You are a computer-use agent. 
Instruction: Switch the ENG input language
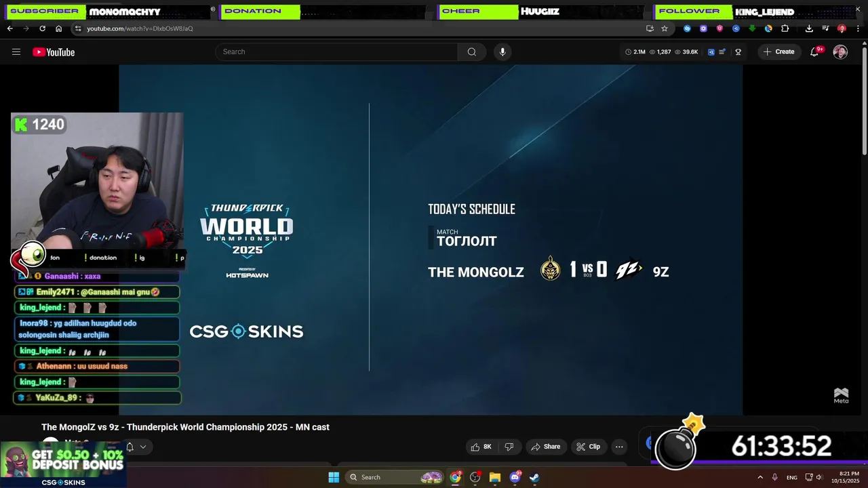pyautogui.click(x=792, y=477)
